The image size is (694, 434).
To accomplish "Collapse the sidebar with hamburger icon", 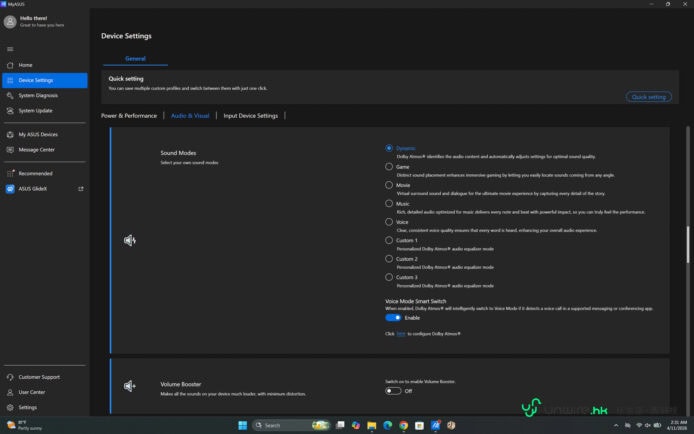I will pos(10,49).
